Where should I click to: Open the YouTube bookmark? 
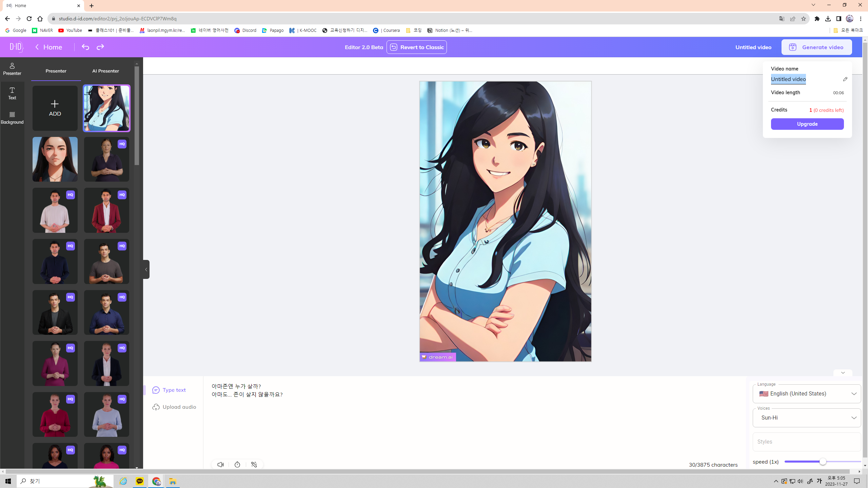tap(70, 30)
